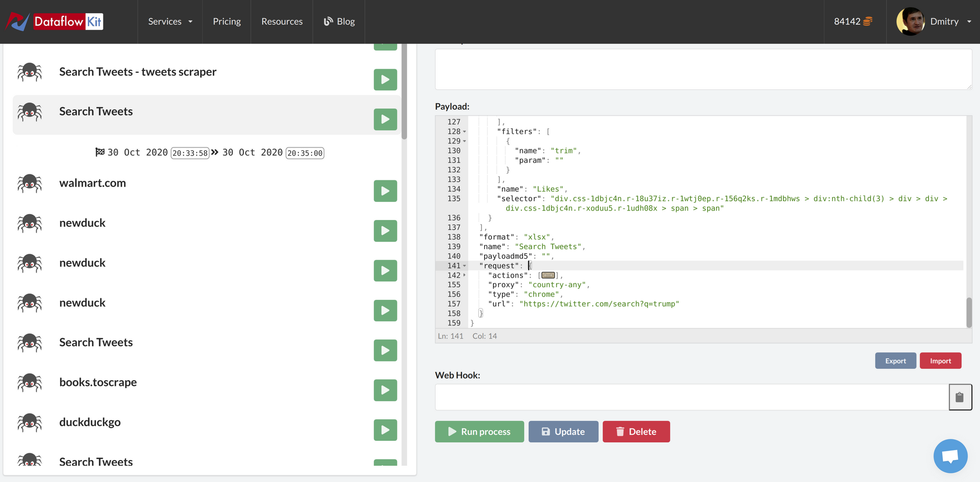The height and width of the screenshot is (482, 980).
Task: Click the Update button
Action: [x=563, y=432]
